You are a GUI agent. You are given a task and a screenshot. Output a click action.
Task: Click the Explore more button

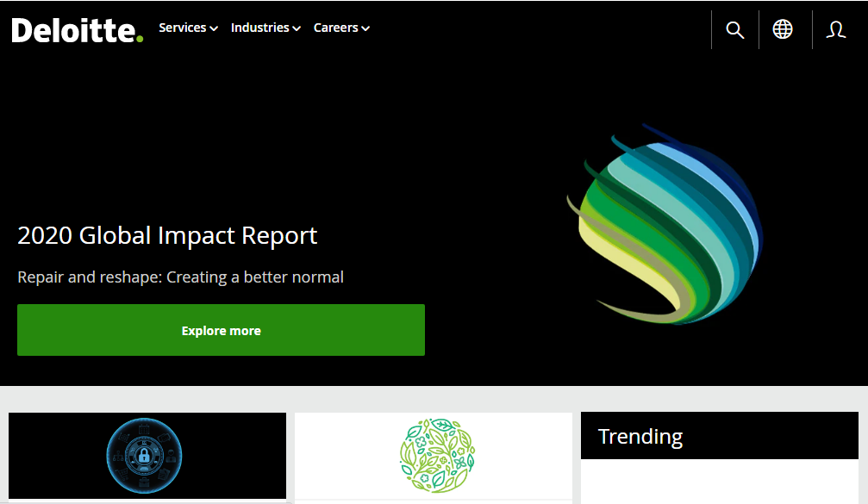click(221, 330)
